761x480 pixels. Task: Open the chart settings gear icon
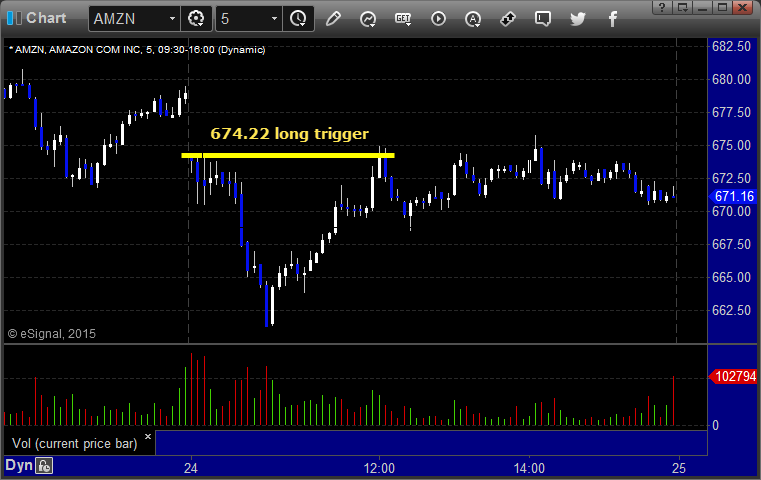(x=196, y=19)
